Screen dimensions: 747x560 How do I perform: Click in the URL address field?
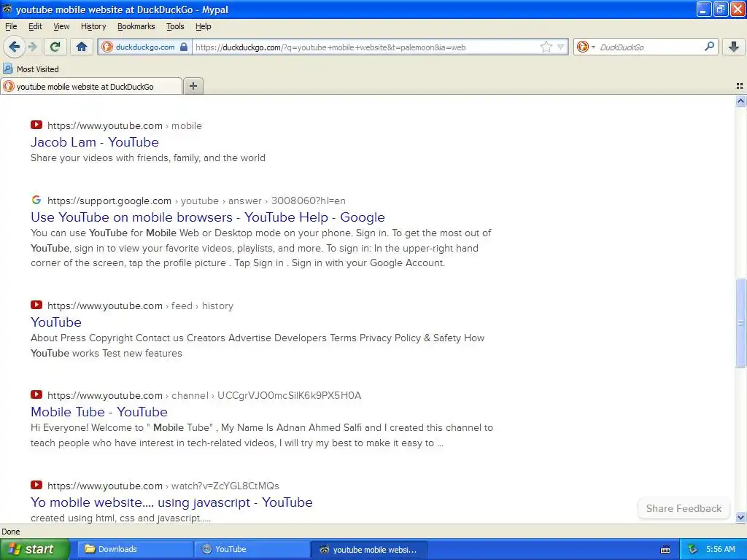[365, 47]
